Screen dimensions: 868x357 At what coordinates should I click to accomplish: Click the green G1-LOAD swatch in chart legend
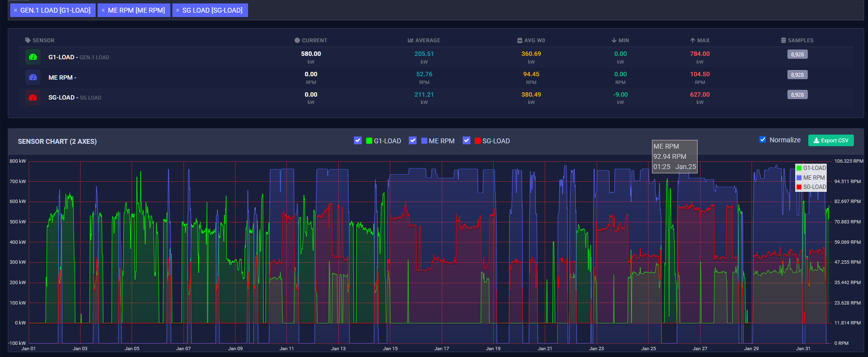tap(799, 168)
